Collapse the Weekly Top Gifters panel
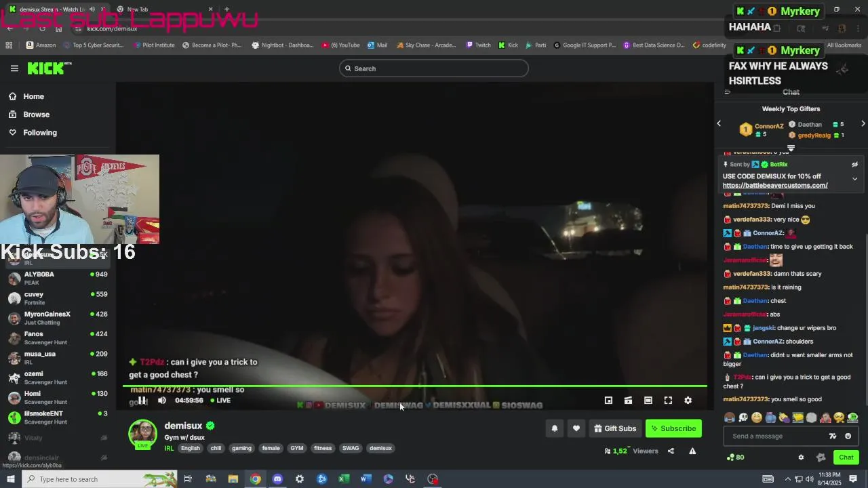This screenshot has height=488, width=868. (x=791, y=148)
